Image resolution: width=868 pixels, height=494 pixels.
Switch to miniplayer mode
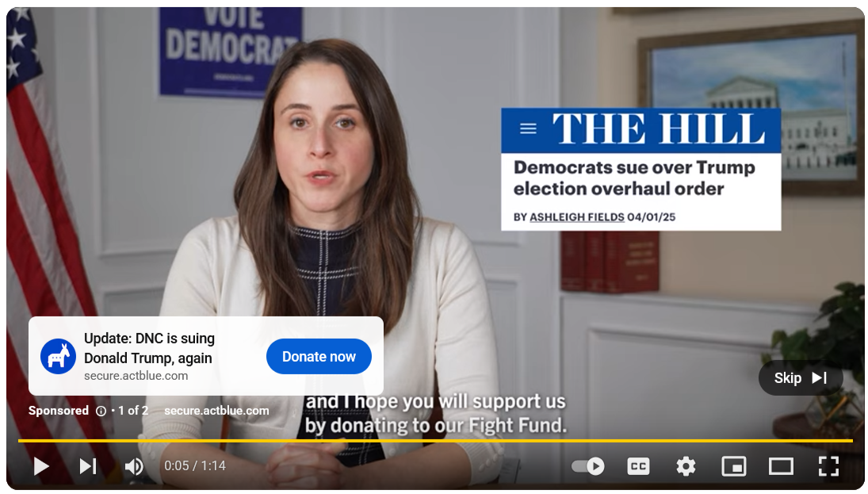tap(733, 466)
